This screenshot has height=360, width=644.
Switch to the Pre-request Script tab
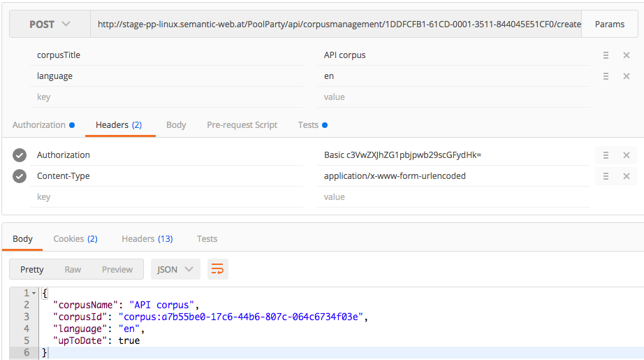tap(242, 125)
